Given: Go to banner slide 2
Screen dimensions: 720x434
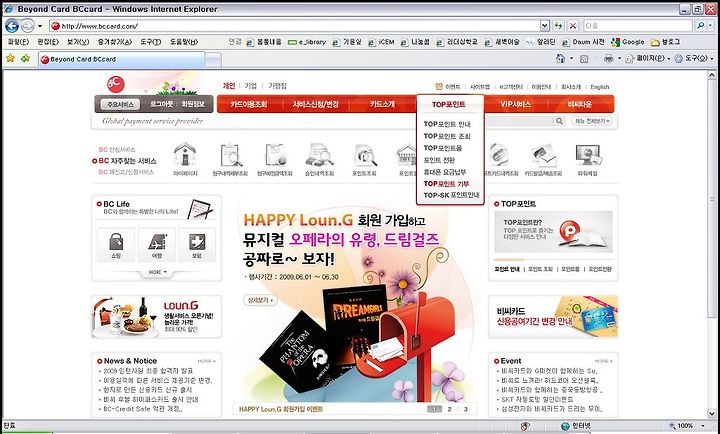Looking at the screenshot, I should point(449,409).
